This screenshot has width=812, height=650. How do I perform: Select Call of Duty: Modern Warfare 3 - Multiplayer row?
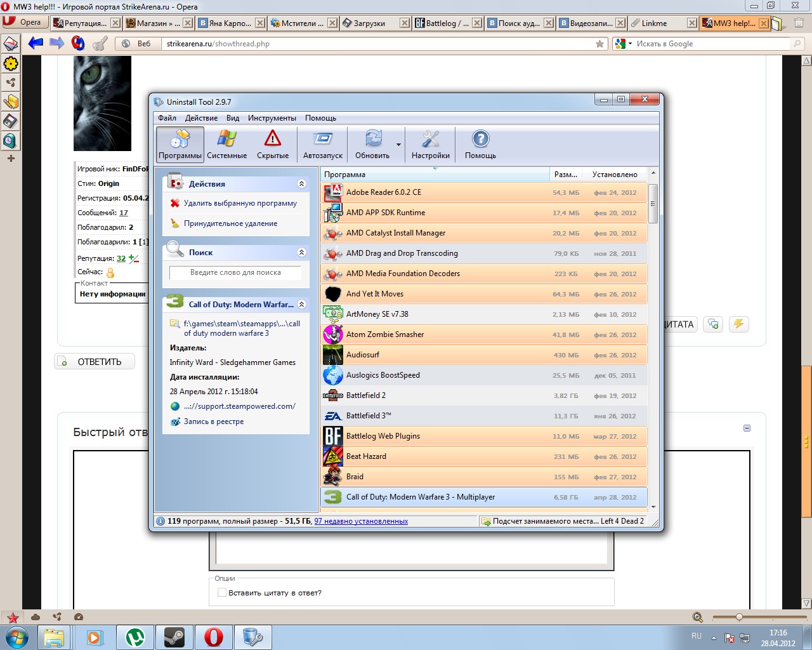(484, 497)
